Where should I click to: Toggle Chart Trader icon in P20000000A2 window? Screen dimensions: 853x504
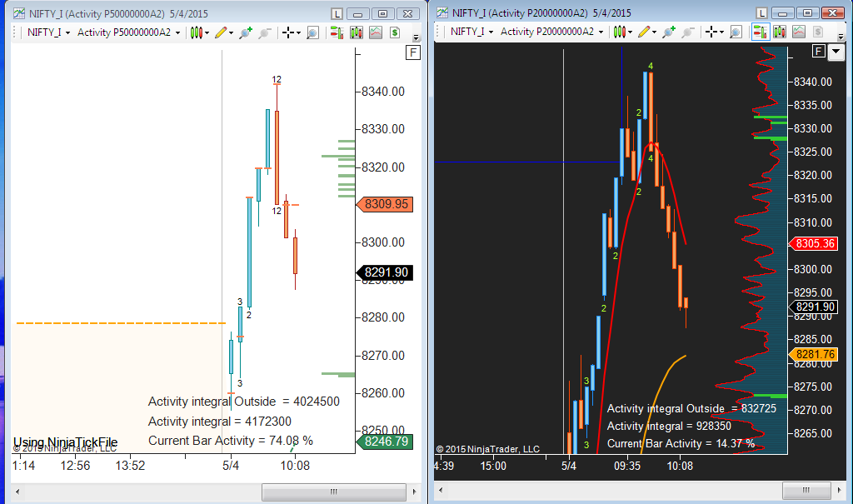click(760, 32)
